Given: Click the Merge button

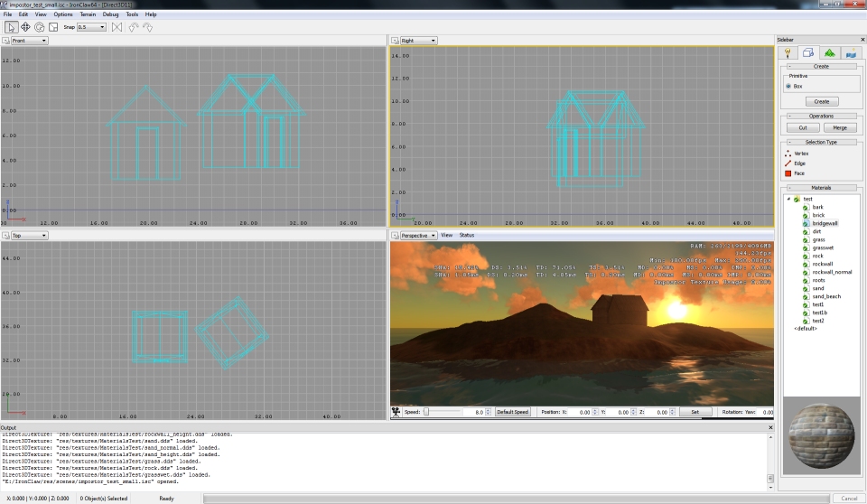Looking at the screenshot, I should point(839,128).
